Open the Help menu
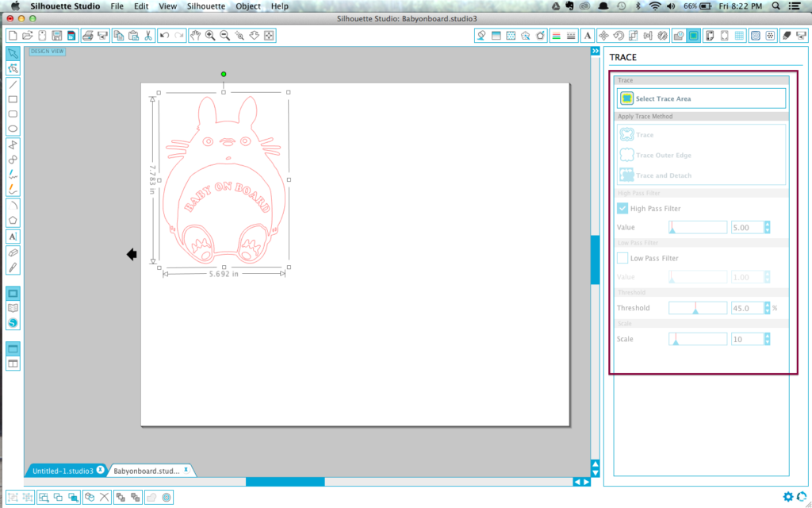Screen dimensions: 812x508 [x=280, y=6]
